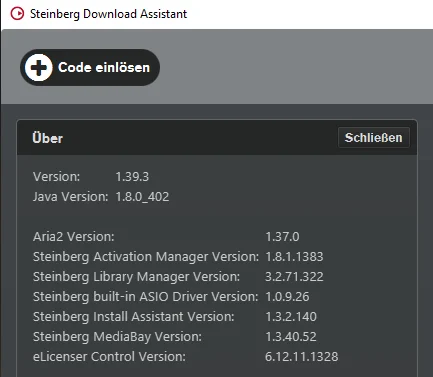433x377 pixels.
Task: Click the Java Version label
Action: click(x=71, y=197)
